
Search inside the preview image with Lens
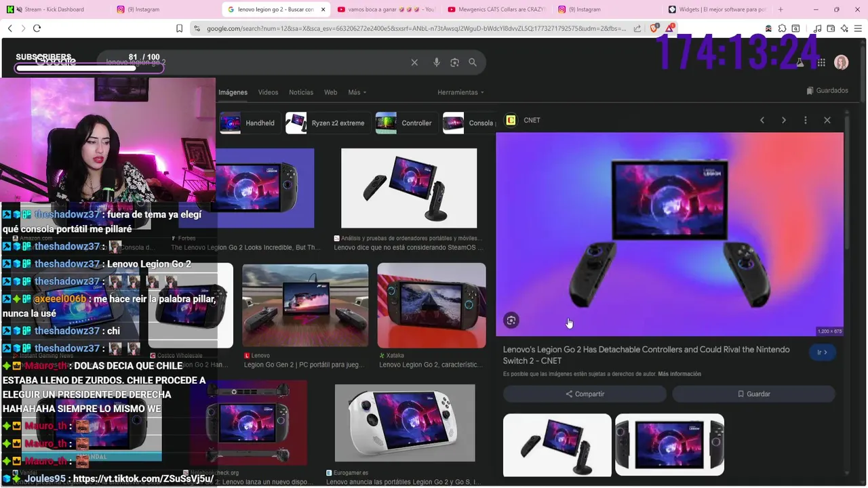[511, 321]
